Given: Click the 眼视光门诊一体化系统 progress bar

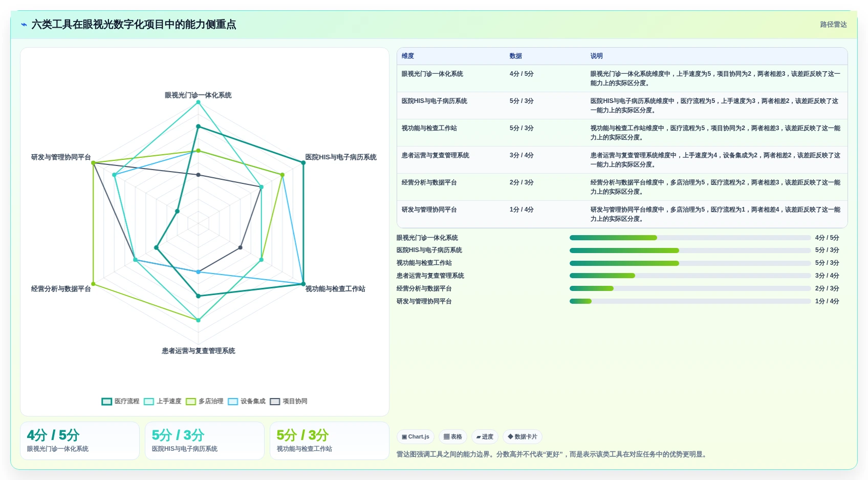Looking at the screenshot, I should coord(690,238).
